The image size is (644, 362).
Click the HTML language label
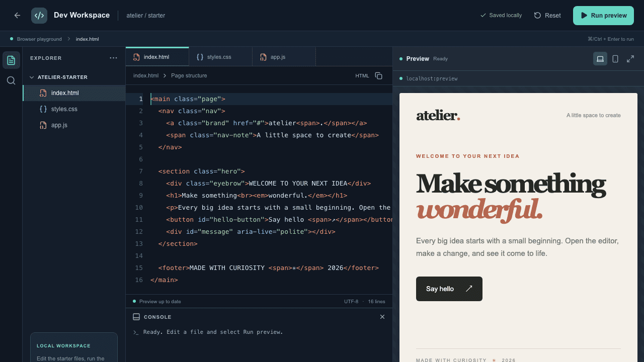362,76
